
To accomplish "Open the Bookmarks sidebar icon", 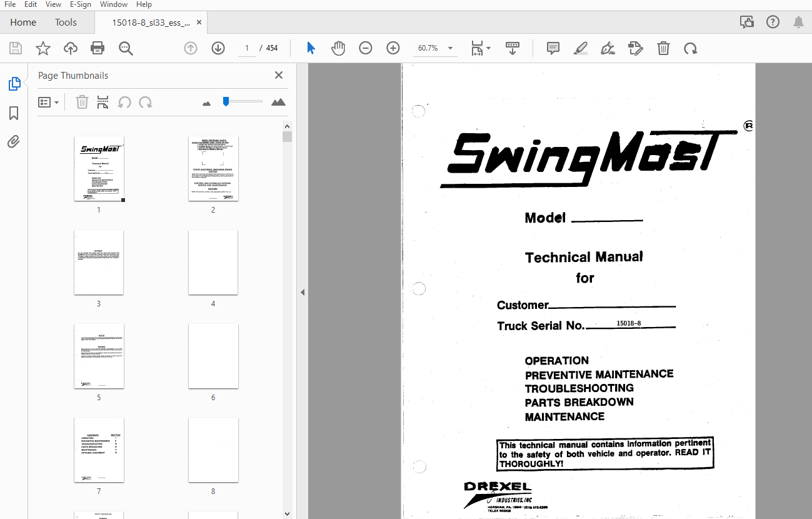I will [14, 113].
